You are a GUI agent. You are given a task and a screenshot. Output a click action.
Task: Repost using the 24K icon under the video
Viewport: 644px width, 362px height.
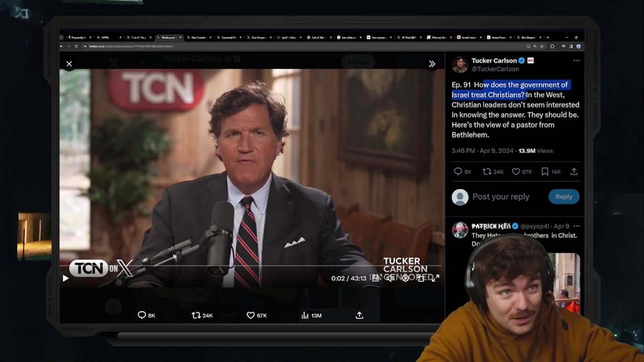click(x=202, y=315)
